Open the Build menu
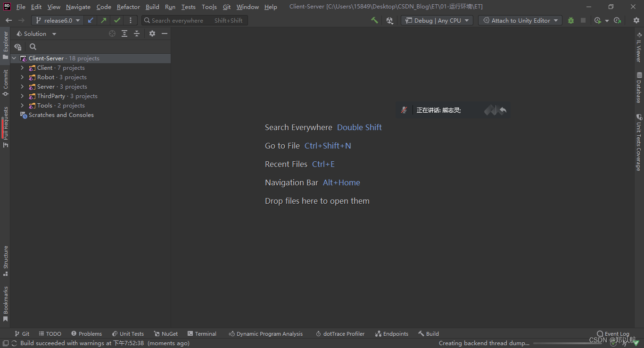 click(152, 7)
